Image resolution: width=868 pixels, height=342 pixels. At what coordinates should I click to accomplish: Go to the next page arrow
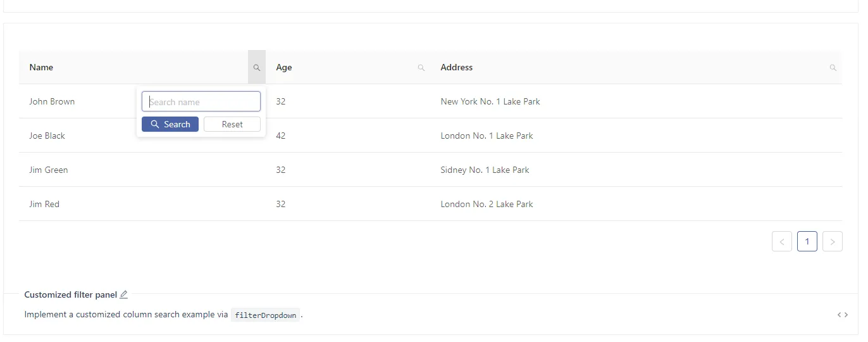(x=833, y=241)
